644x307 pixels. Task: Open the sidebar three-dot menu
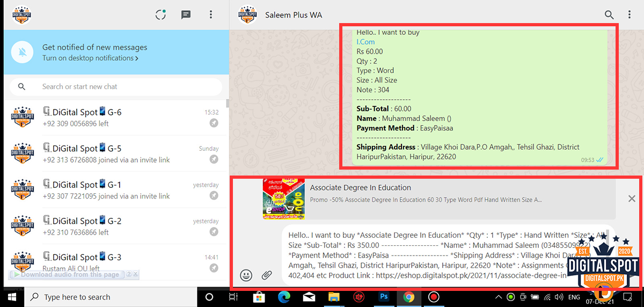click(211, 14)
